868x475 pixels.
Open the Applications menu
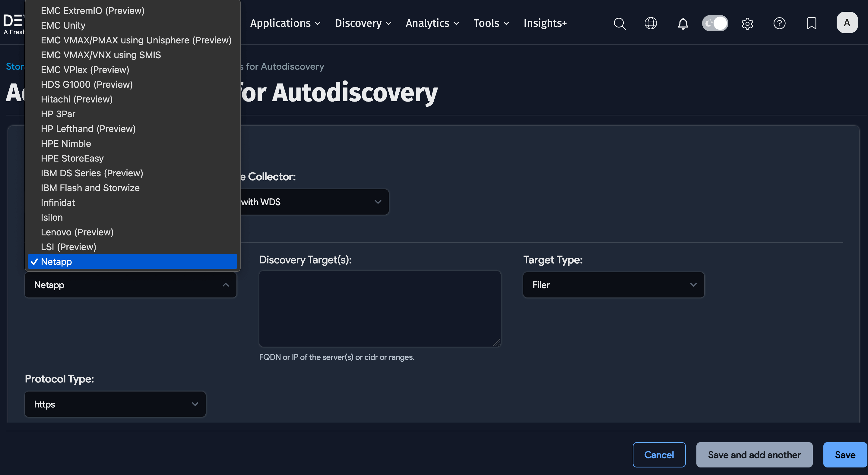(x=285, y=23)
